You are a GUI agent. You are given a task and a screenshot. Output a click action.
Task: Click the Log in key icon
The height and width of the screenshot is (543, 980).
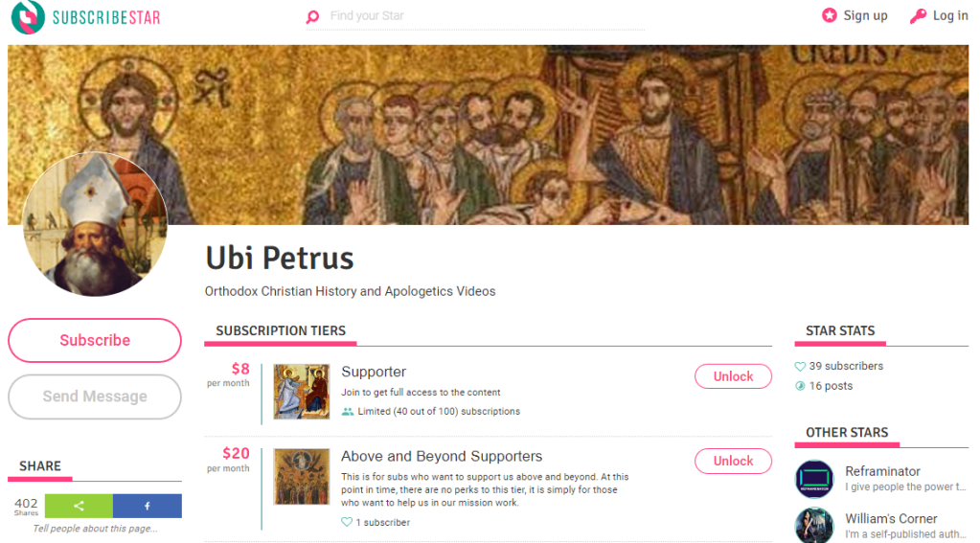[x=918, y=15]
